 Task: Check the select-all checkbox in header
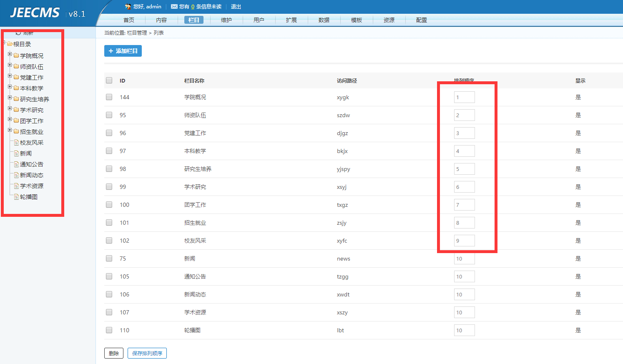coord(109,80)
